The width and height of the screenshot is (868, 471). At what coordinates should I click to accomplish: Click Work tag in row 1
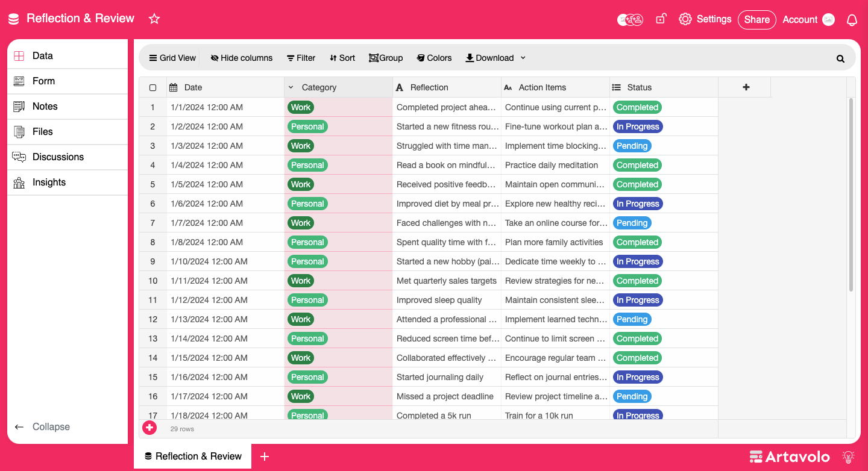[x=301, y=107]
